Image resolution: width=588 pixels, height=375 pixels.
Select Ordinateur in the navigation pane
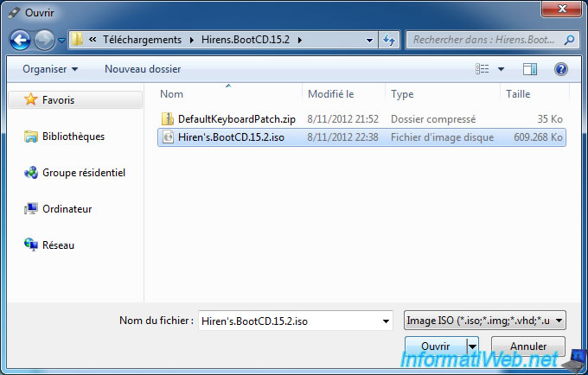(x=67, y=209)
